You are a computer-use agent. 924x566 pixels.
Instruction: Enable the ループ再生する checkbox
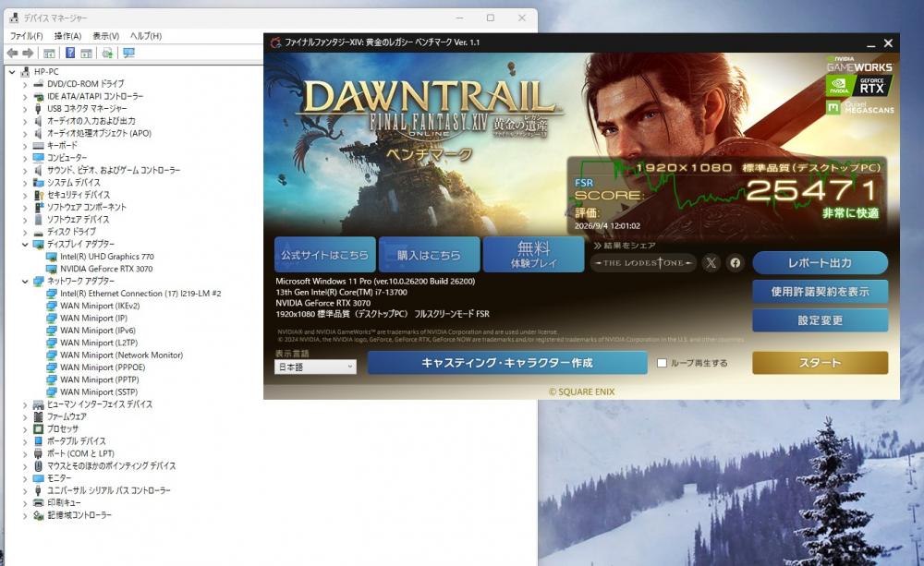[x=662, y=363]
